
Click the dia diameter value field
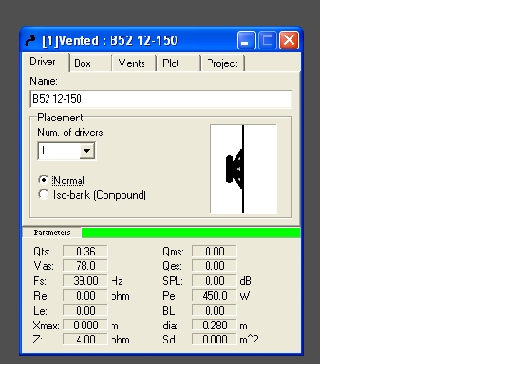214,325
